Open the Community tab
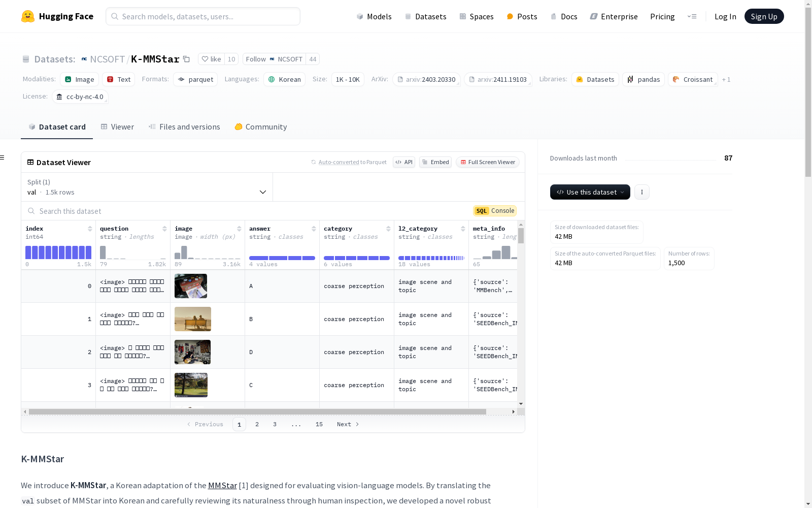 pyautogui.click(x=261, y=127)
